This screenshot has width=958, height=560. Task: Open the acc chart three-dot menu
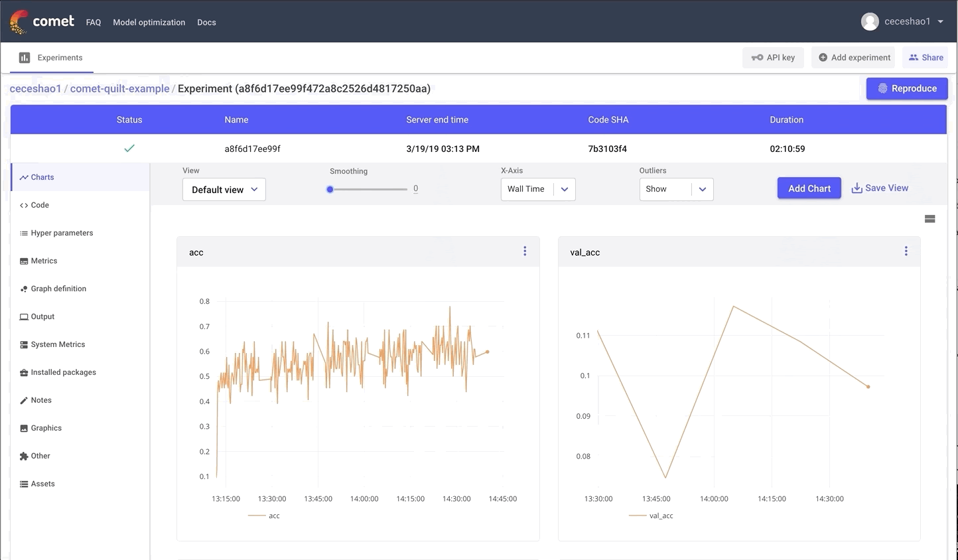pos(525,251)
